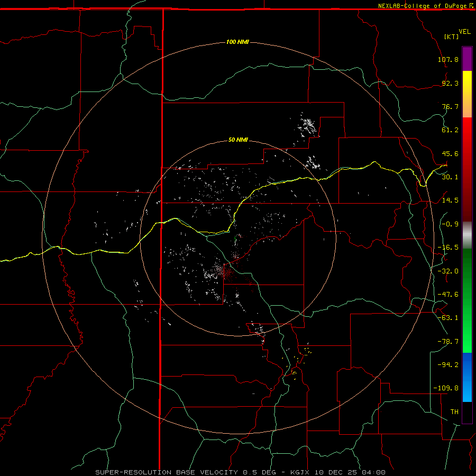Click the TH legend label

(x=454, y=412)
